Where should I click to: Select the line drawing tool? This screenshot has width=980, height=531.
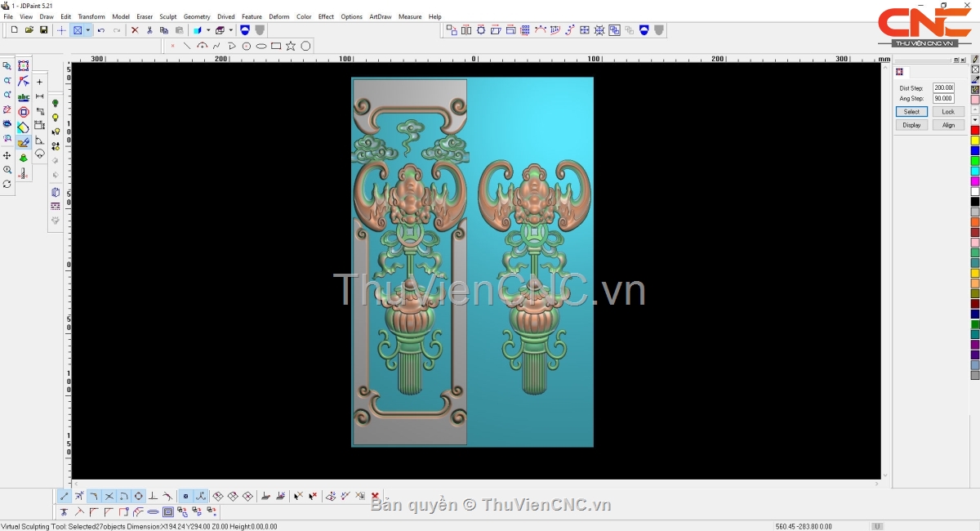pos(187,46)
